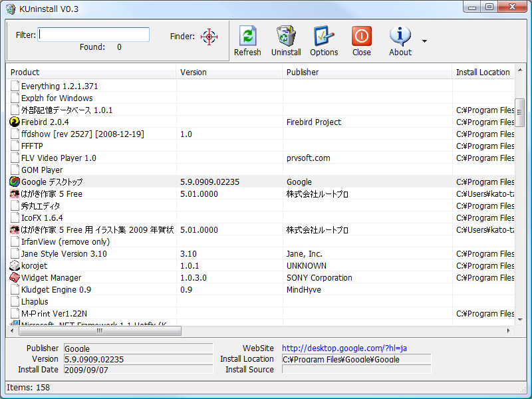Click the red Close toolbar icon
The image size is (532, 399).
[361, 37]
